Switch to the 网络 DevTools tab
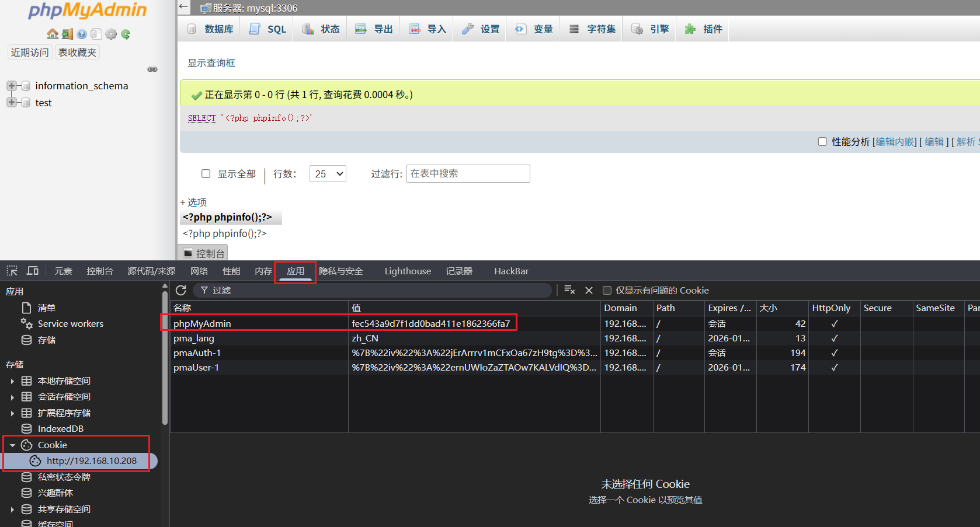The width and height of the screenshot is (980, 527). click(199, 271)
